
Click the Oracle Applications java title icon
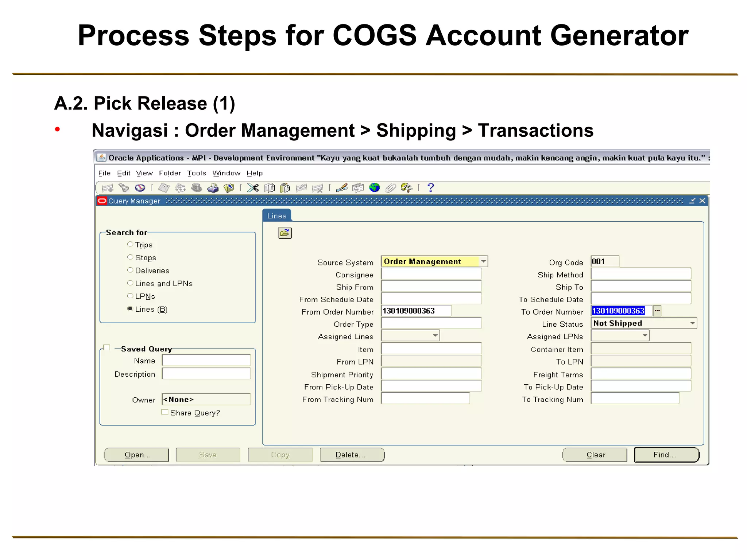(x=101, y=157)
